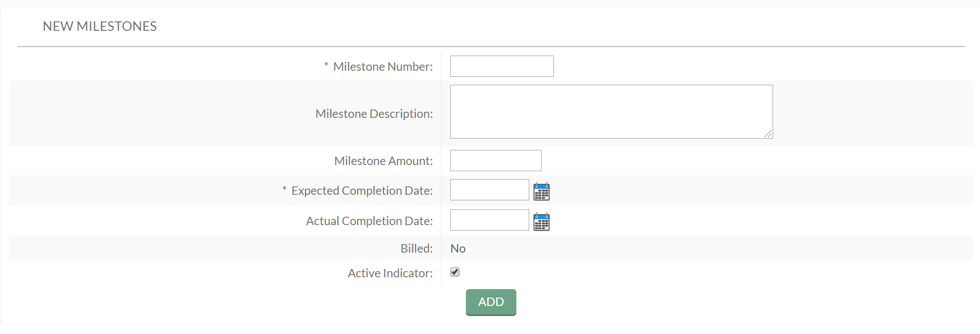980x334 pixels.
Task: Click the Milestone Description label
Action: 374,114
